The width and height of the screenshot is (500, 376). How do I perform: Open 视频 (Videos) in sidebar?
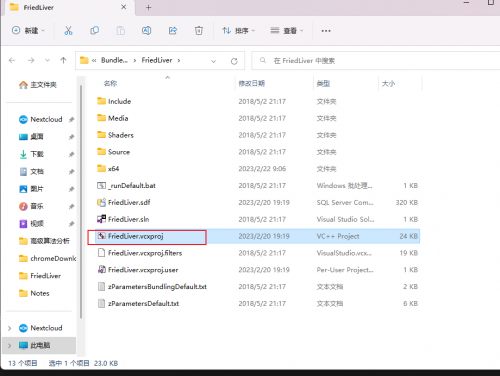[31, 223]
